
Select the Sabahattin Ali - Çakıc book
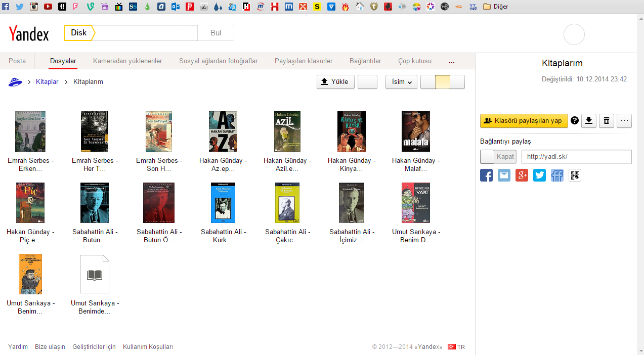(287, 213)
